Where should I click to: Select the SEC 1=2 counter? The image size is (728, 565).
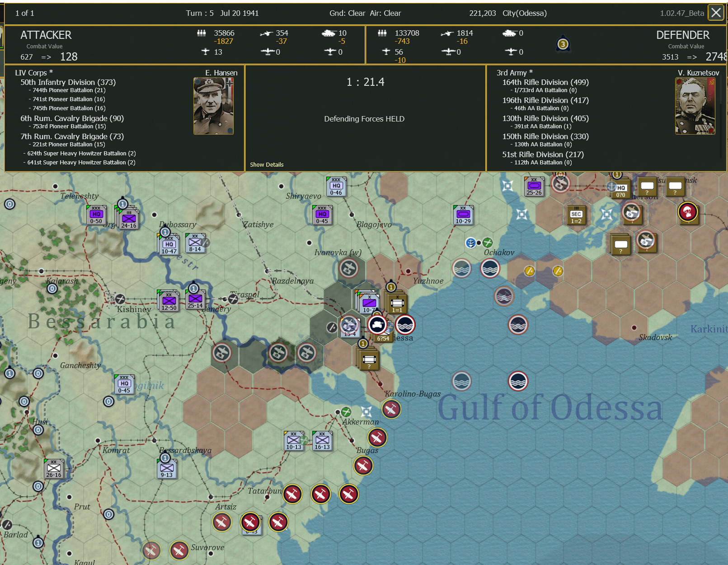pyautogui.click(x=576, y=215)
